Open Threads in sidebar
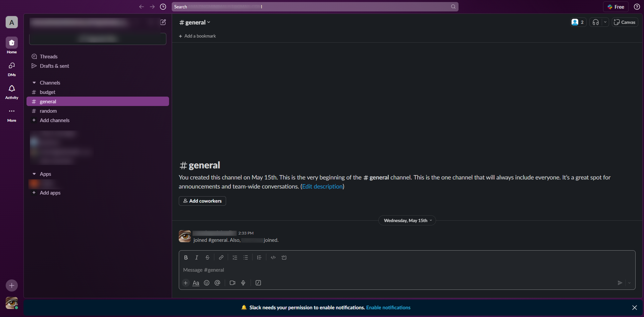644x317 pixels. point(98,57)
